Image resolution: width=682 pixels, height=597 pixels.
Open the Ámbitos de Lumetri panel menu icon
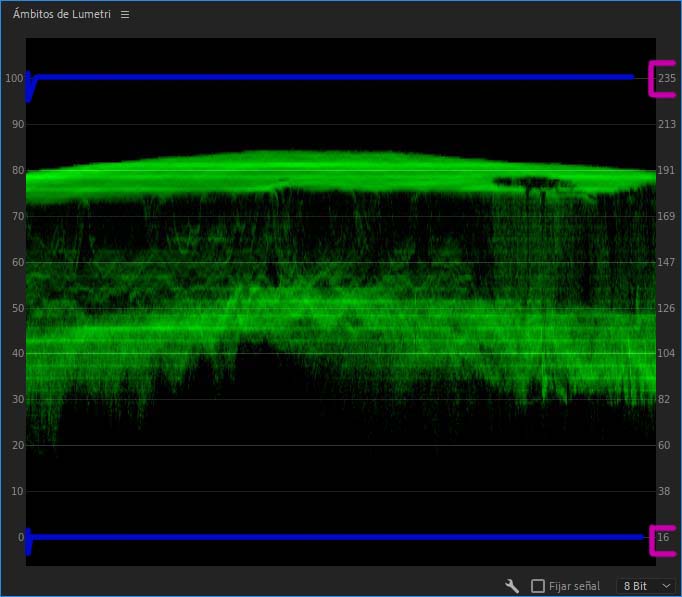(x=125, y=15)
